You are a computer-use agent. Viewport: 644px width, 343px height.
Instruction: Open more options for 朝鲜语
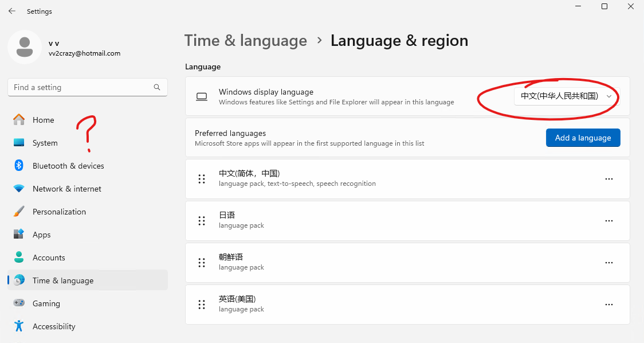point(608,263)
